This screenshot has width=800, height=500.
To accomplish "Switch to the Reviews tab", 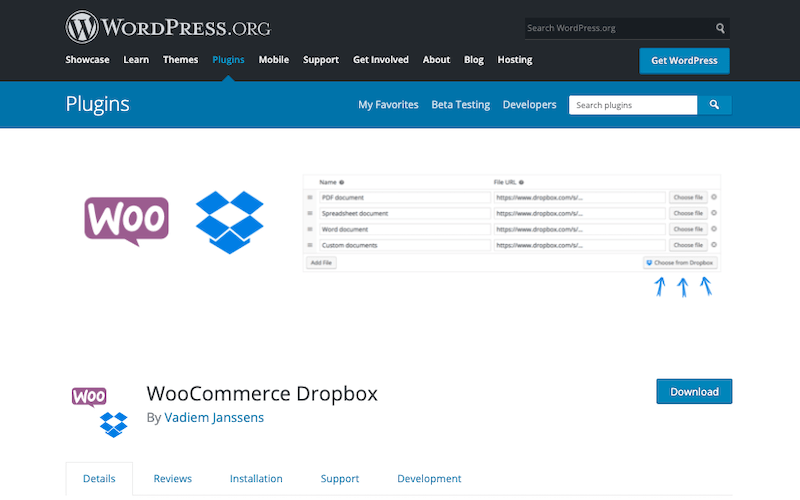I will [172, 479].
